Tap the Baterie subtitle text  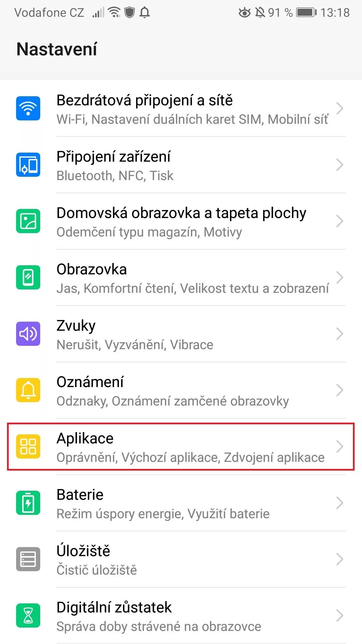click(x=163, y=514)
